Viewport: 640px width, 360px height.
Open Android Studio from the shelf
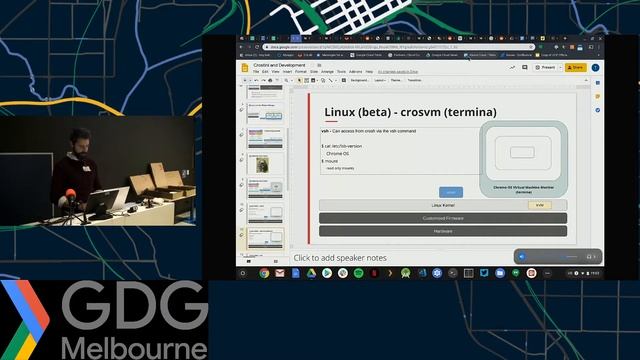(405, 273)
